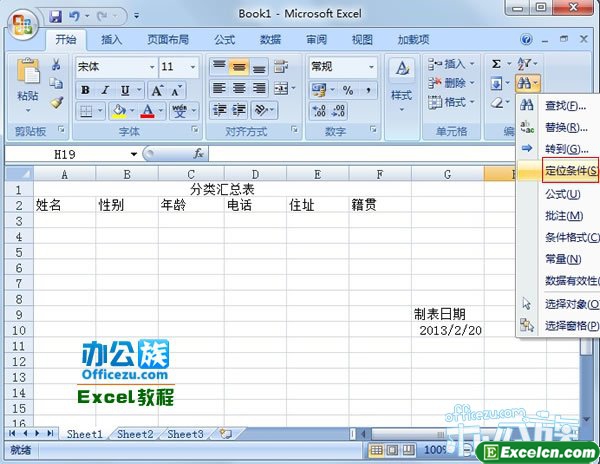Cut selection with scissors icon
This screenshot has height=464, width=600.
point(56,65)
